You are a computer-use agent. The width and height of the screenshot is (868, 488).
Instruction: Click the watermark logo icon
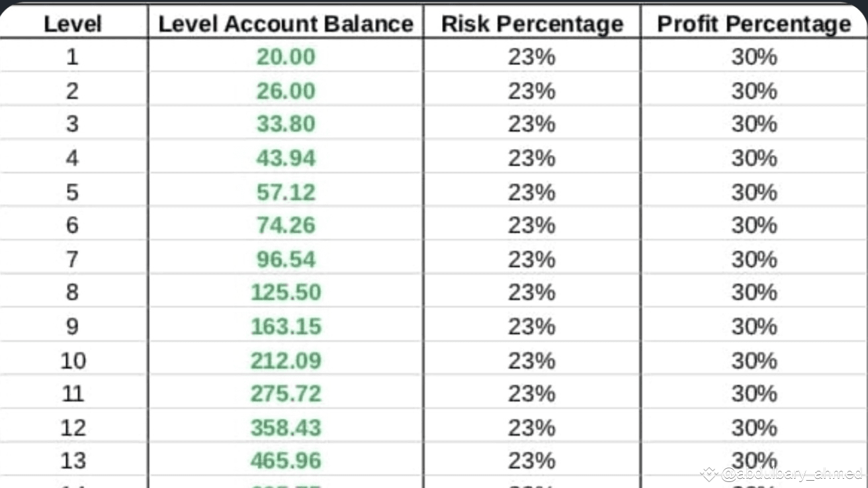709,474
